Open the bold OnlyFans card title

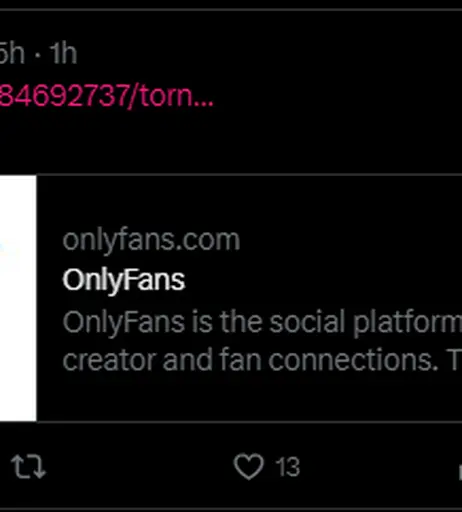[124, 281]
